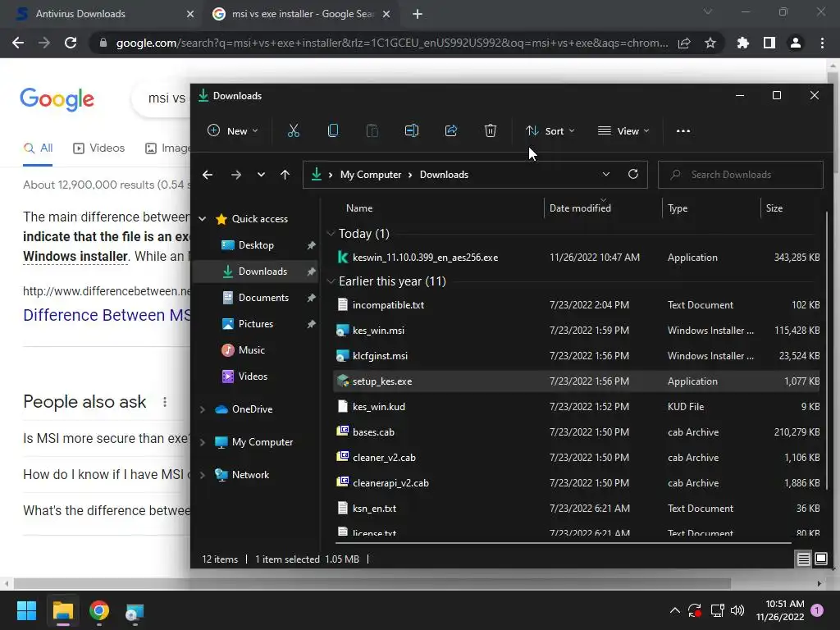Click the Explorer horizontal scrollbar
The width and height of the screenshot is (840, 630).
coord(564,543)
